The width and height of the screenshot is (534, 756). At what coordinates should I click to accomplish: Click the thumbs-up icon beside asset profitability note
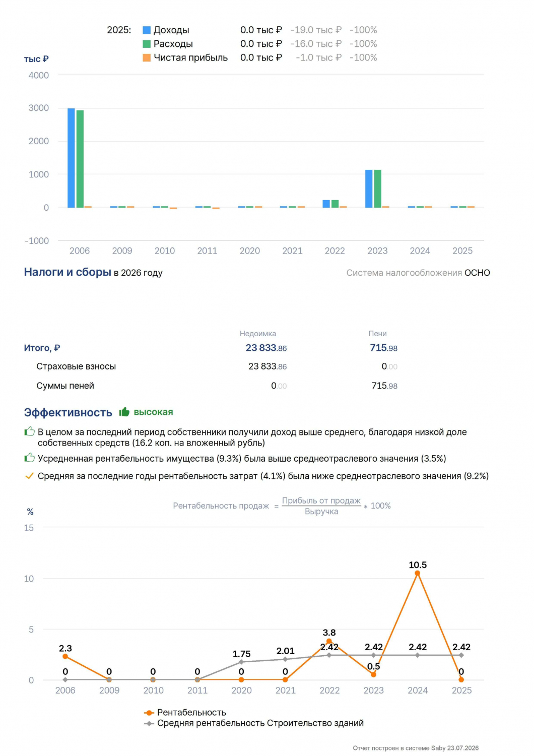29,458
